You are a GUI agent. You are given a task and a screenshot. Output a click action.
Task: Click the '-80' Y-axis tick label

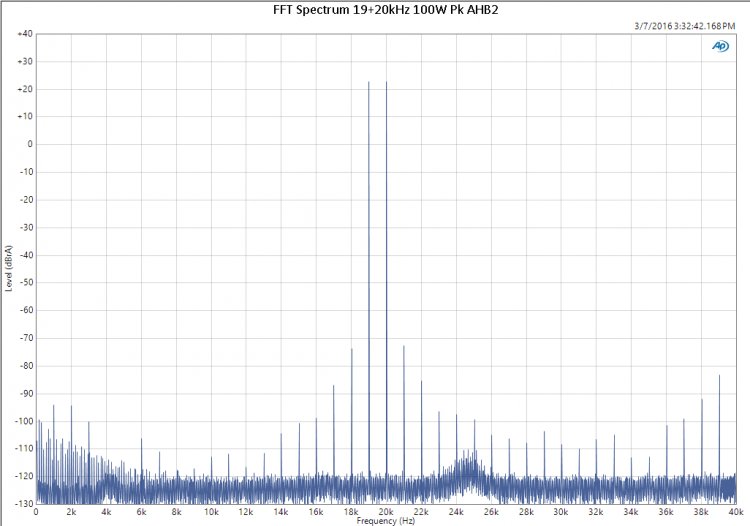point(26,366)
